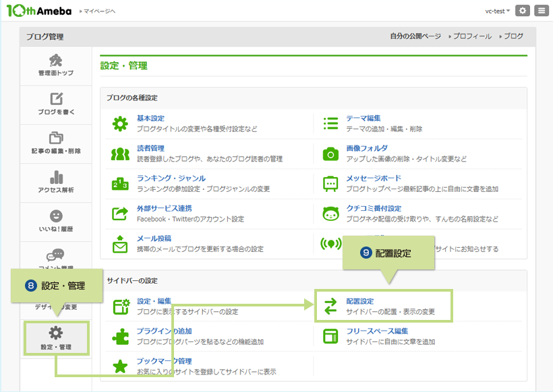
Task: Click description ブログタイトルの変更や各種受付設定など
Action: (197, 129)
